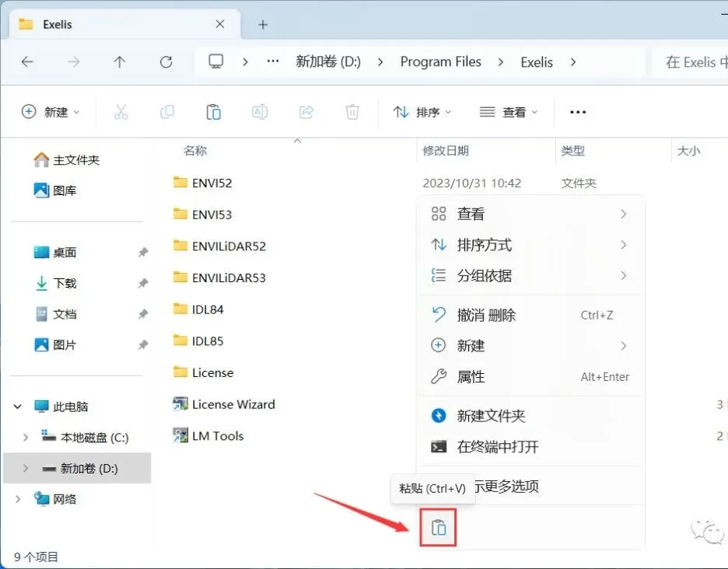Screen dimensions: 728x569
Task: Choose 撤消 删除 in context menu
Action: (x=530, y=315)
